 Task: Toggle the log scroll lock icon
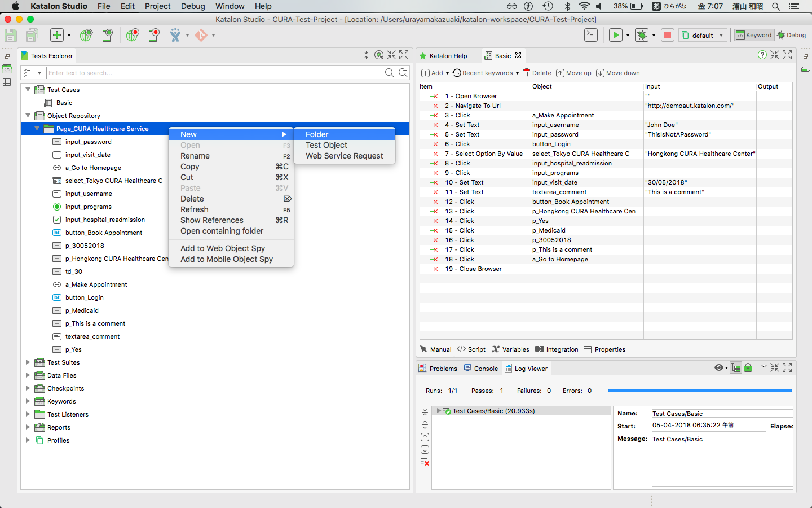pos(748,368)
